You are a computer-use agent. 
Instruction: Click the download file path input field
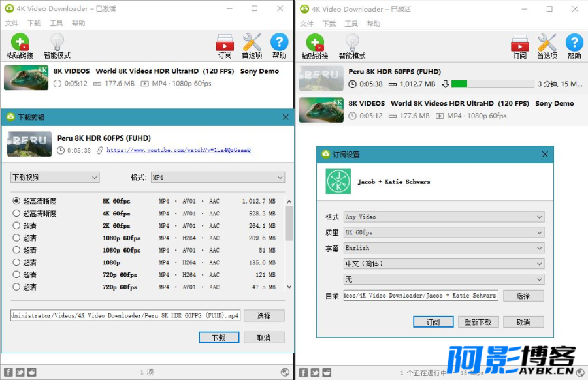point(125,316)
